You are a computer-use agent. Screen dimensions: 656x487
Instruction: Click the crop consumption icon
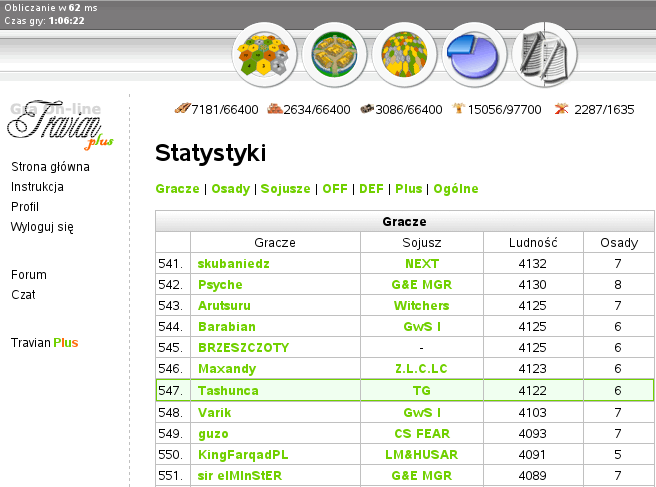(x=561, y=109)
